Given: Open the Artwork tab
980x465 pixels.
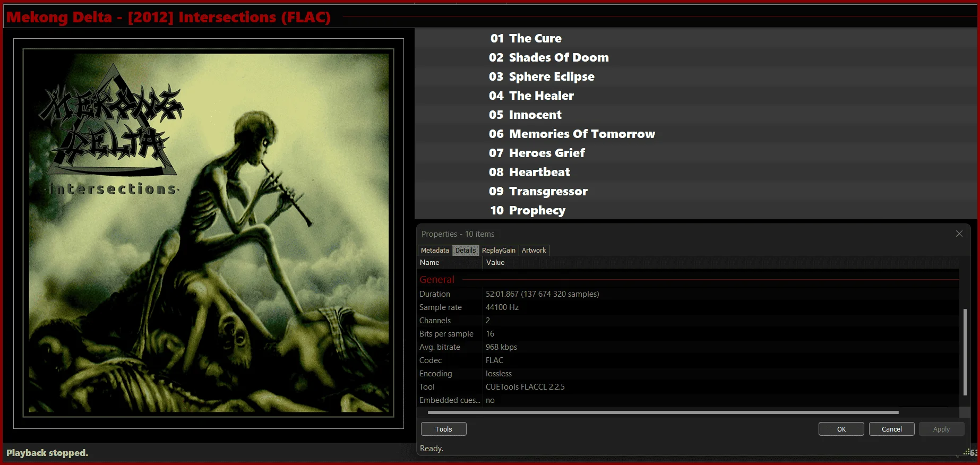Looking at the screenshot, I should 534,250.
